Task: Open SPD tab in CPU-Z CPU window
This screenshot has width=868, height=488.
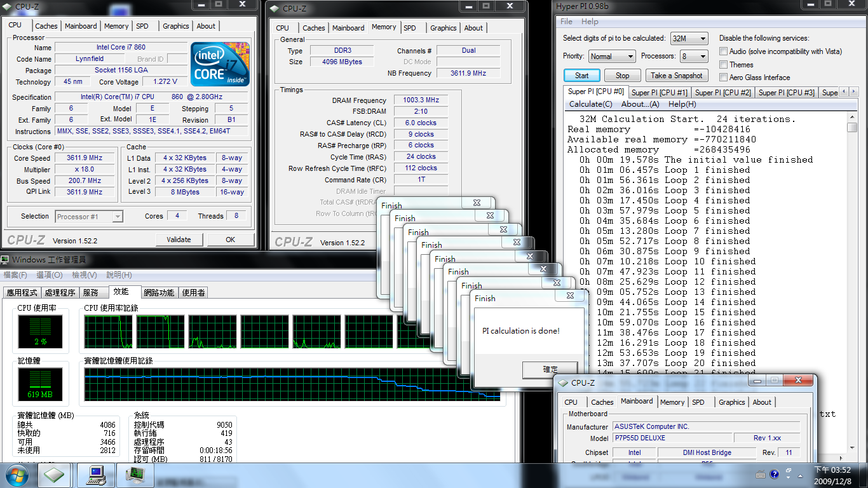Action: click(142, 27)
